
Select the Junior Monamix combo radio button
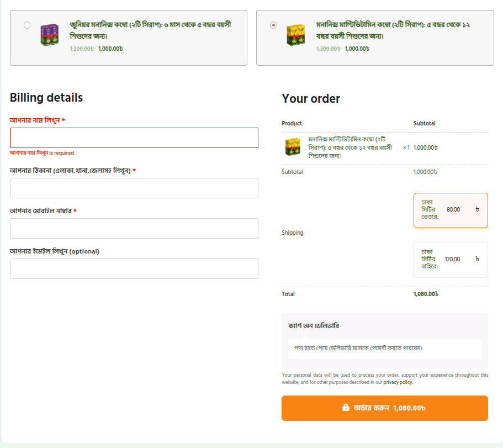point(28,25)
